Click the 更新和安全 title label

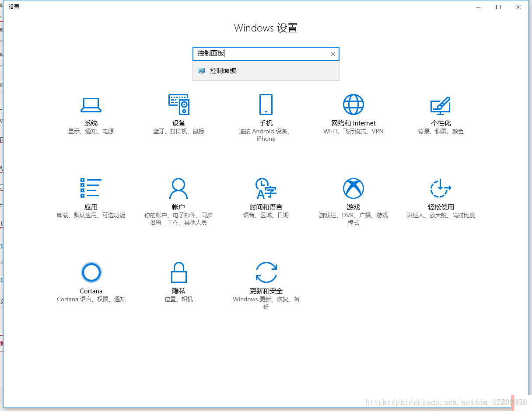pyautogui.click(x=266, y=291)
